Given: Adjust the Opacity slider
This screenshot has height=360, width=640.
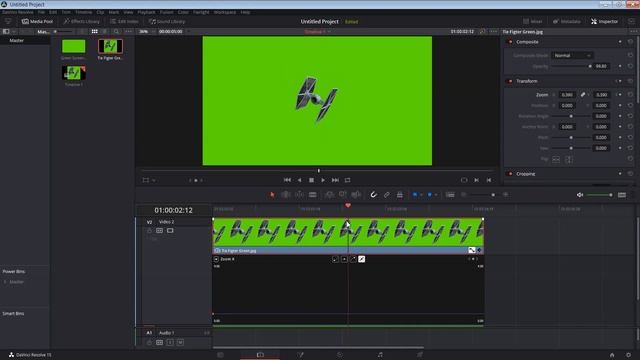Looking at the screenshot, I should pyautogui.click(x=572, y=66).
